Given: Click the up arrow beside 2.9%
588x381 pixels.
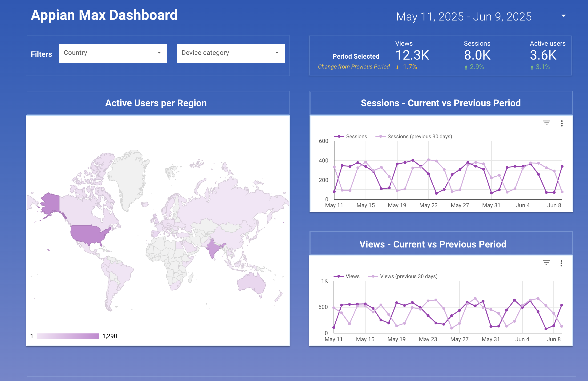Looking at the screenshot, I should click(x=466, y=67).
